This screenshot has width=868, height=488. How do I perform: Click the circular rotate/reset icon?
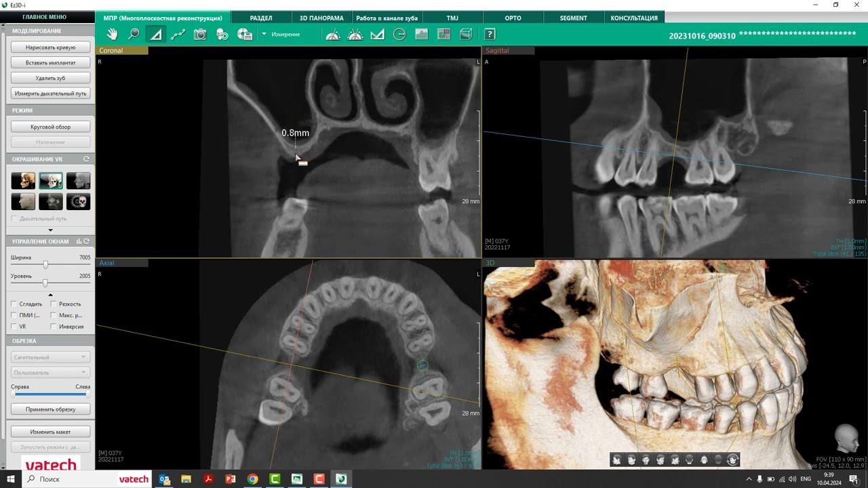399,35
